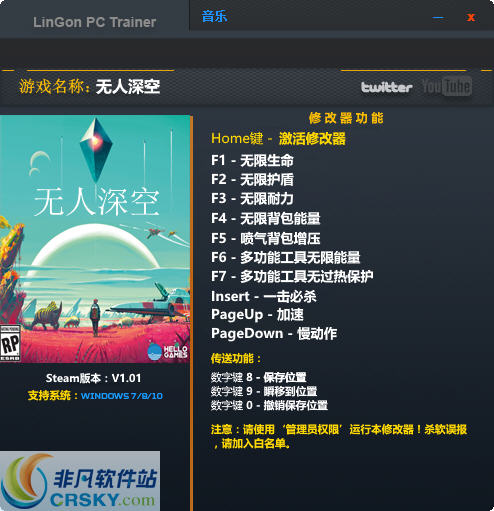Select the 'F1 - 无限生命' option

(252, 160)
